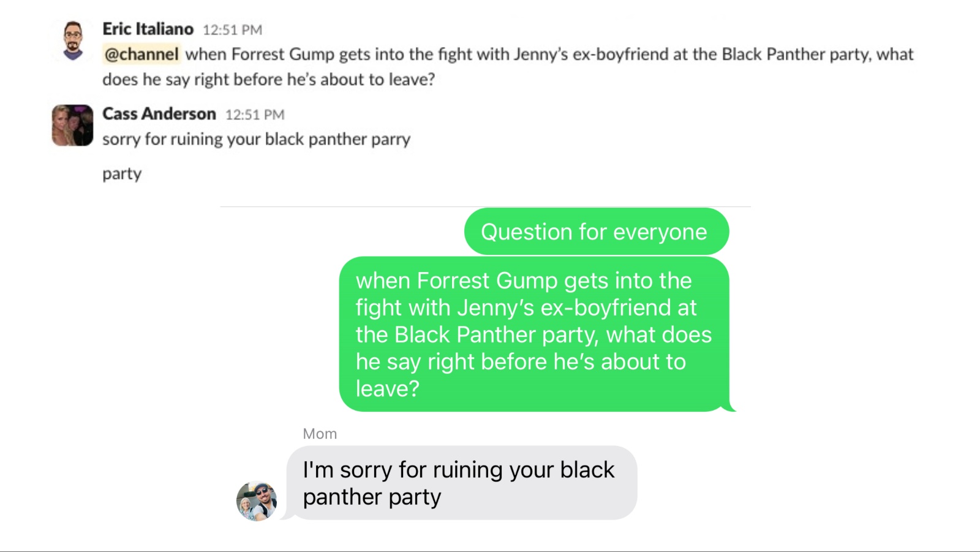The width and height of the screenshot is (980, 552).
Task: Open Eric Italiano's profile via his name
Action: 148,29
